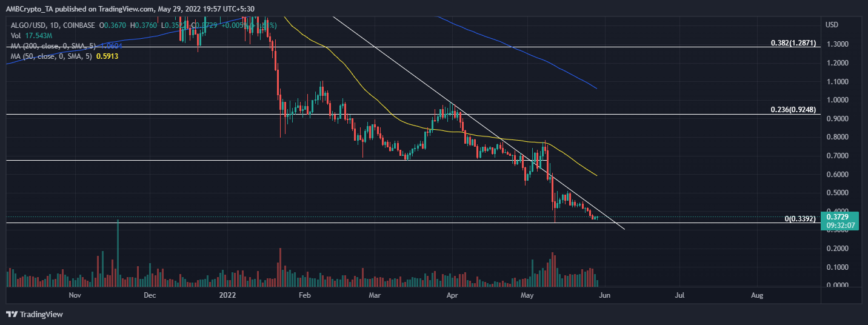Click the Nov label on time axis
868x325 pixels.
click(75, 295)
